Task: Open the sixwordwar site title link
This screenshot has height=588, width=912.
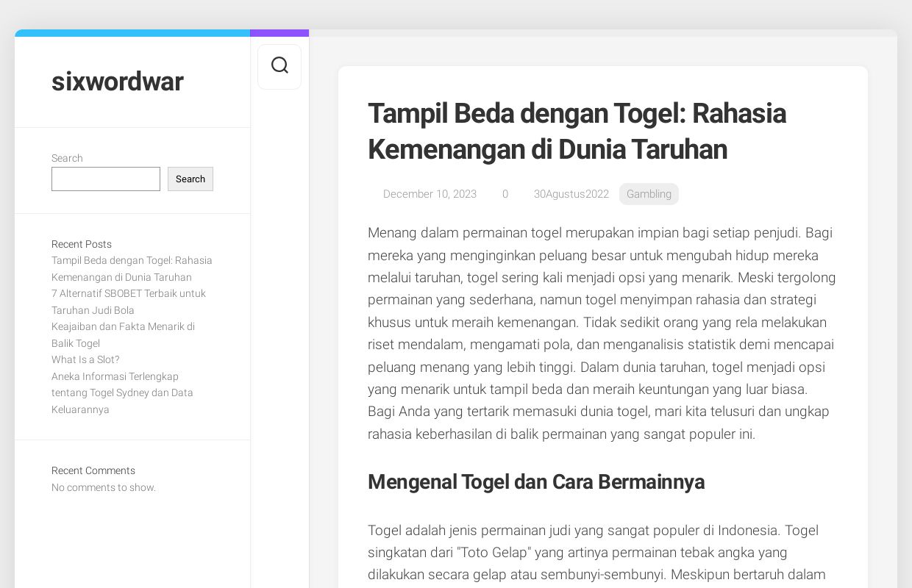Action: point(117,82)
